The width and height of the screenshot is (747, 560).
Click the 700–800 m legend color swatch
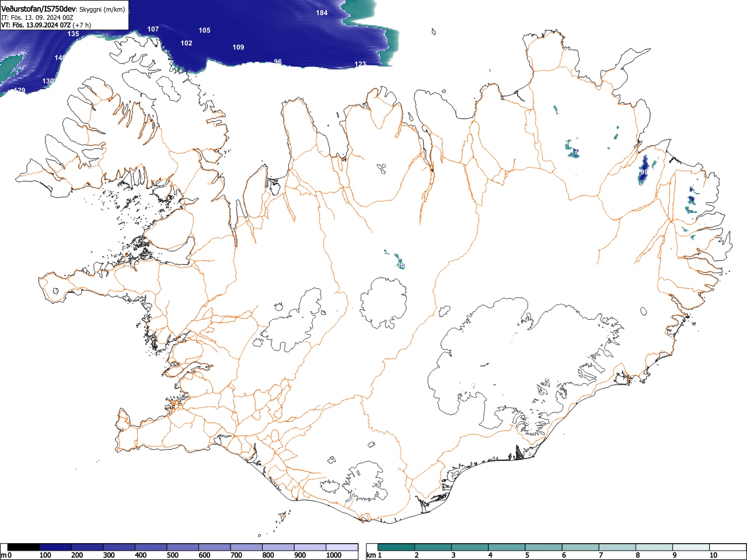(x=246, y=547)
